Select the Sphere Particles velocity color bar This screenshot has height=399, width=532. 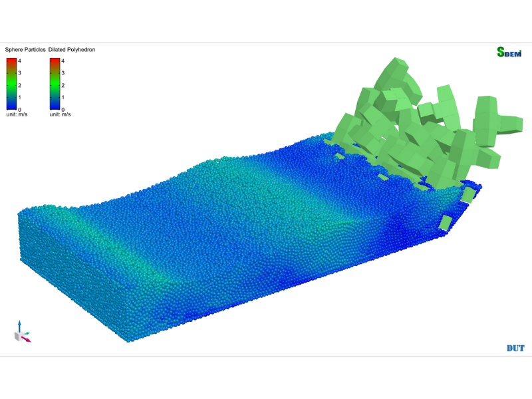(x=11, y=84)
